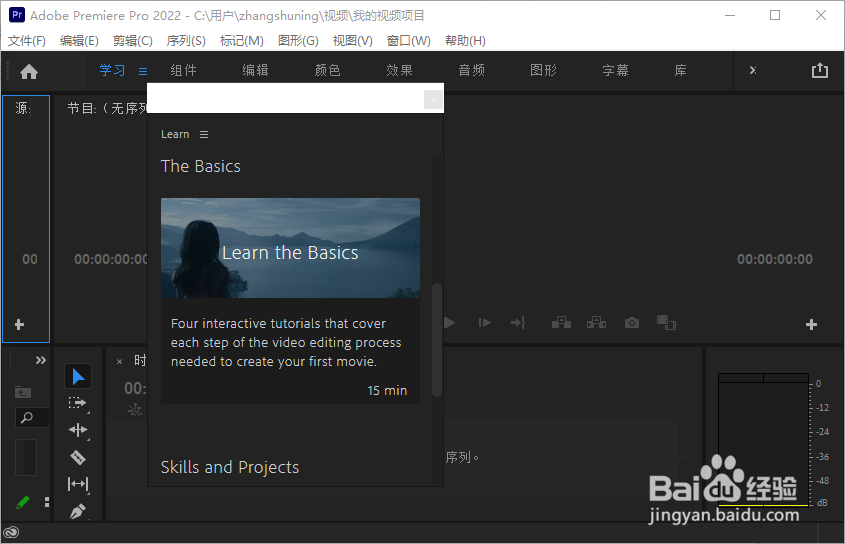This screenshot has height=544, width=845.
Task: Select the Razor tool
Action: tap(78, 457)
